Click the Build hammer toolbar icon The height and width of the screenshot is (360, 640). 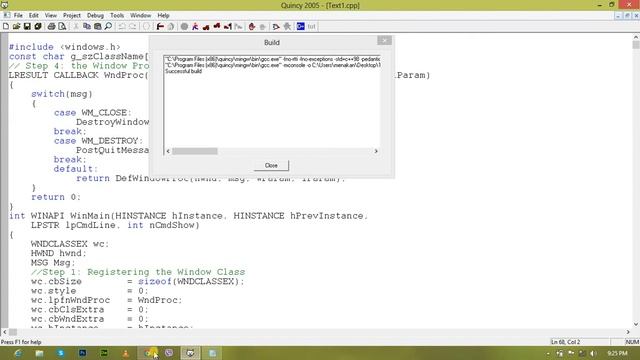(x=160, y=27)
